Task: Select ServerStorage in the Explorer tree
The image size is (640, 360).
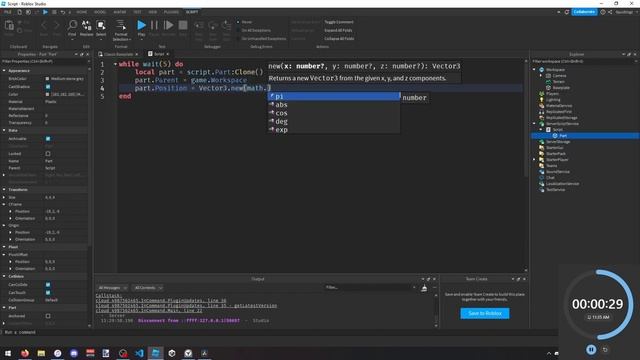Action: click(558, 142)
